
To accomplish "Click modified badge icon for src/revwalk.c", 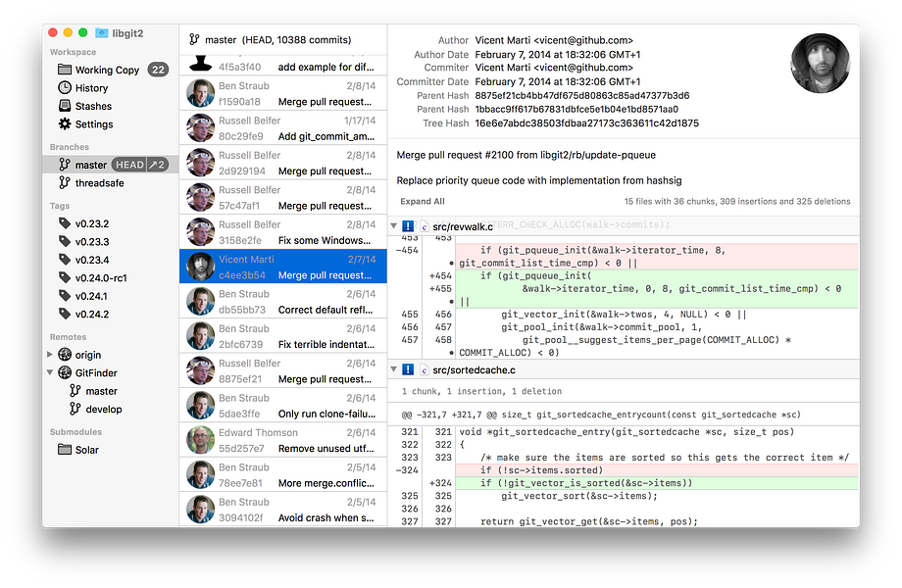I will pyautogui.click(x=407, y=225).
